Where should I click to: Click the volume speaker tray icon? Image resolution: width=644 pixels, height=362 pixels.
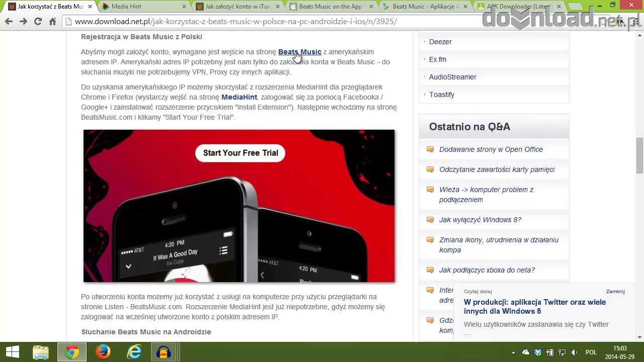point(574,352)
